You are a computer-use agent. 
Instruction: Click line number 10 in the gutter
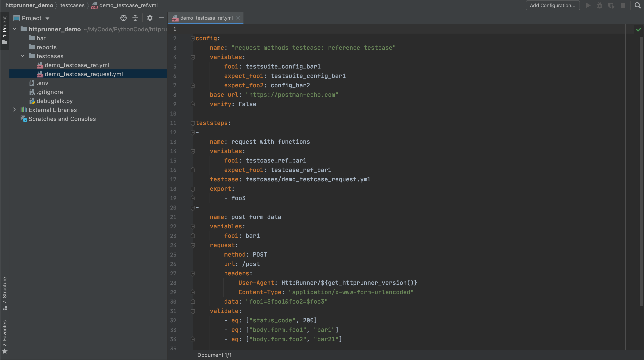[x=173, y=114]
